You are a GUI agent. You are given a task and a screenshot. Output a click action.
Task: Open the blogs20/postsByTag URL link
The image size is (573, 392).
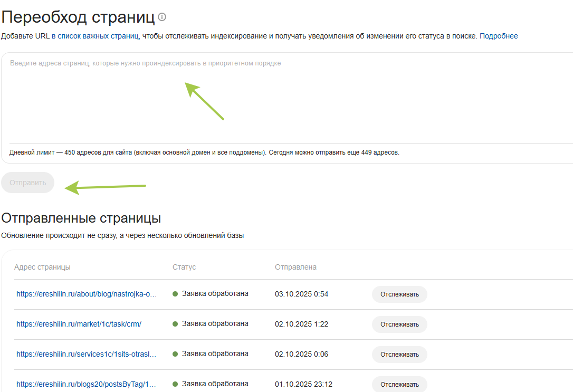tap(87, 384)
